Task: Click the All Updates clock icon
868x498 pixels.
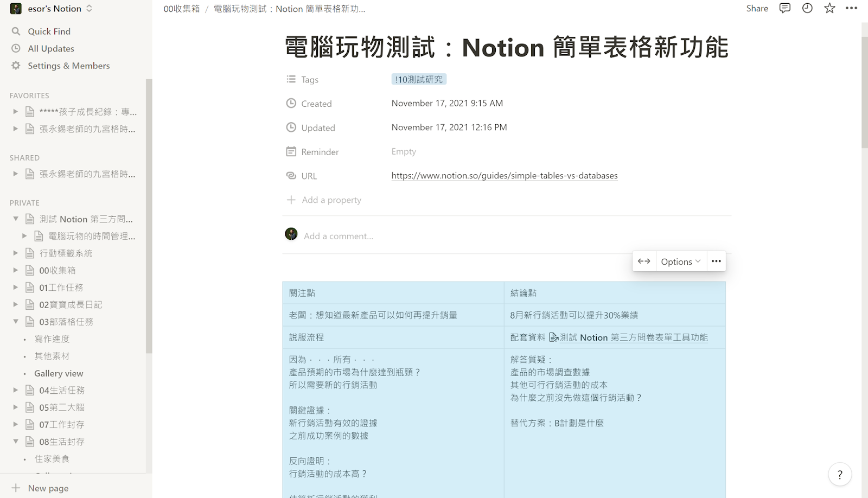Action: click(16, 48)
